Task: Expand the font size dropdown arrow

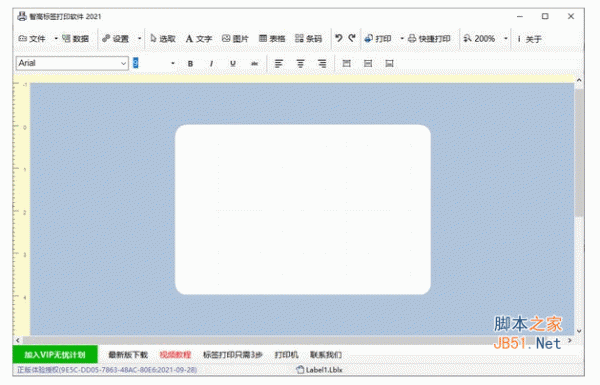Action: click(173, 63)
